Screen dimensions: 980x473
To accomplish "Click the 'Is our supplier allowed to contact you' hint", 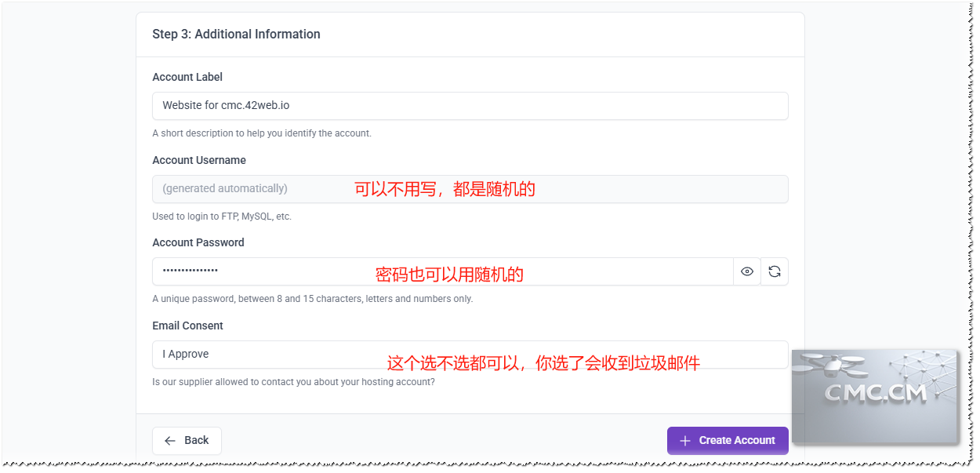I will pos(293,382).
